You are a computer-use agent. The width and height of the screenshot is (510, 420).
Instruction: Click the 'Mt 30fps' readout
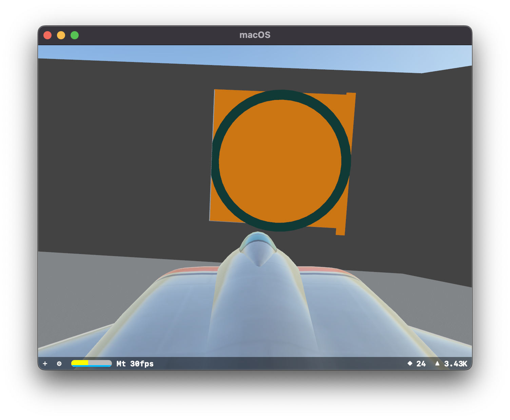pyautogui.click(x=135, y=363)
